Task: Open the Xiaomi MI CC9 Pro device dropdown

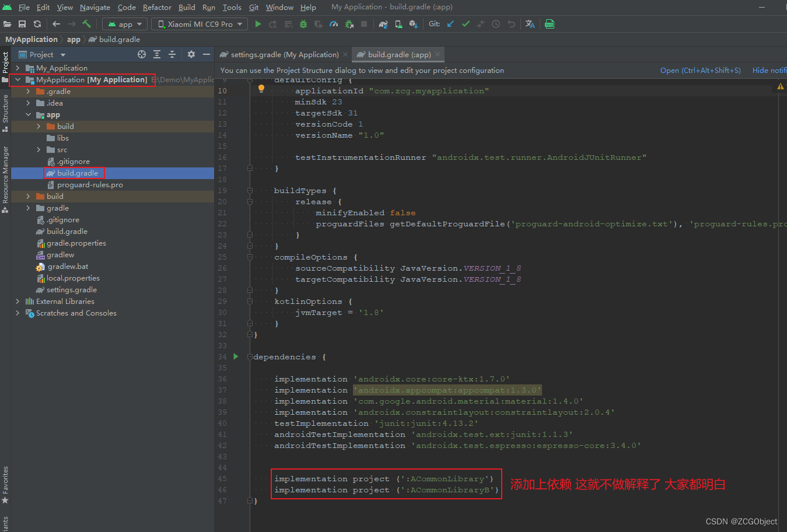Action: click(x=199, y=24)
